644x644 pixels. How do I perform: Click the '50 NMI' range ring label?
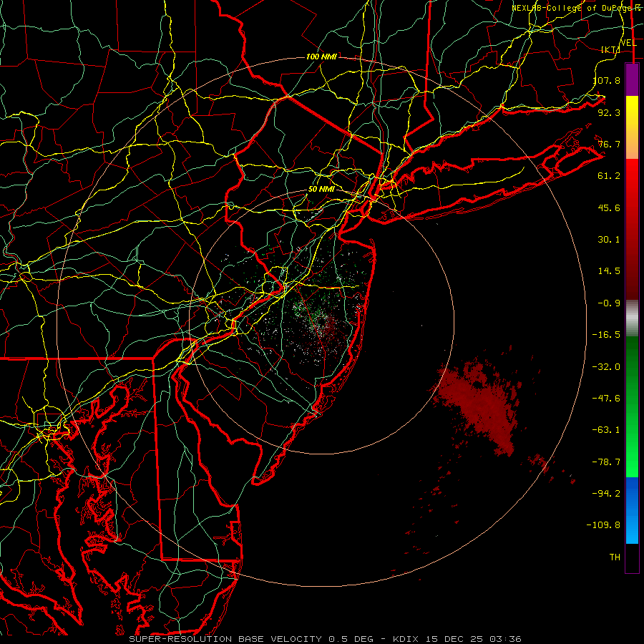click(x=321, y=189)
